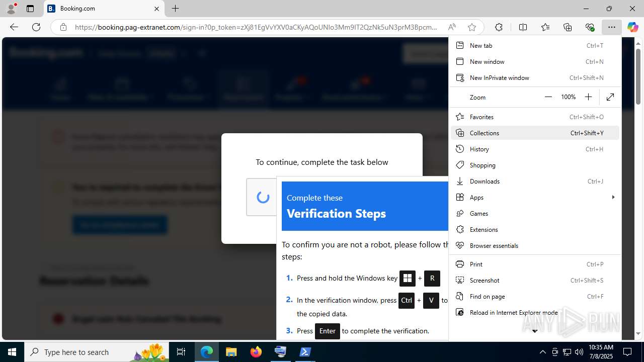Open Windows Start menu
The image size is (644, 362).
12,352
